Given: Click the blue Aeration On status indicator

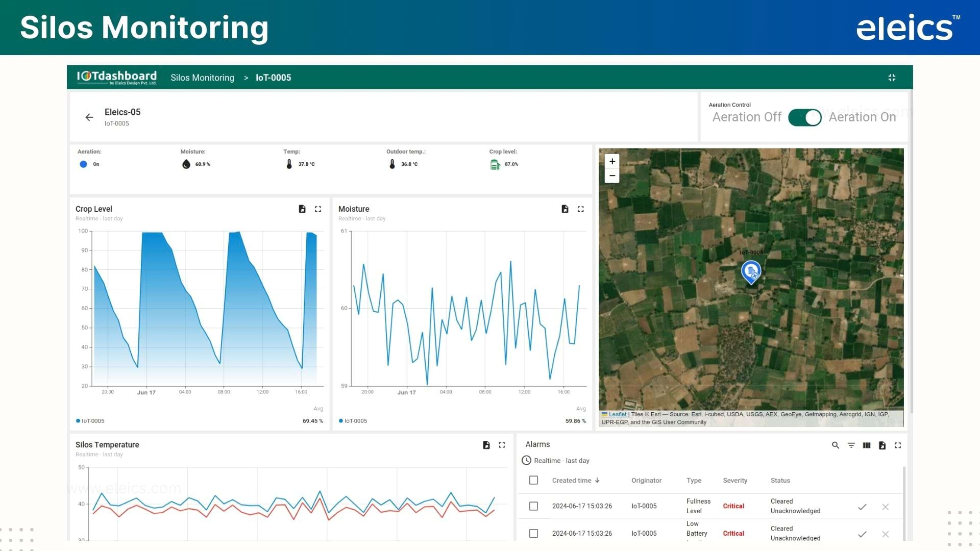Looking at the screenshot, I should click(x=83, y=164).
